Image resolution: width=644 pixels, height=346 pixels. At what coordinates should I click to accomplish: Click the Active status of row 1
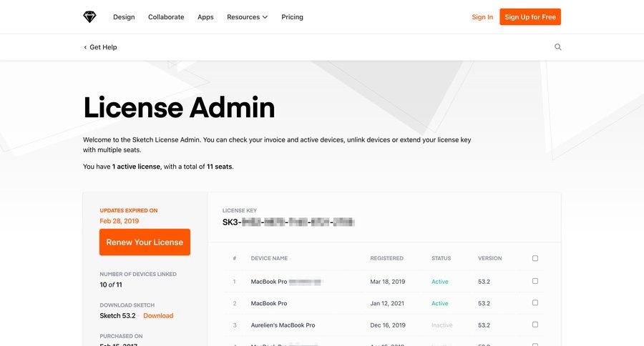point(440,282)
